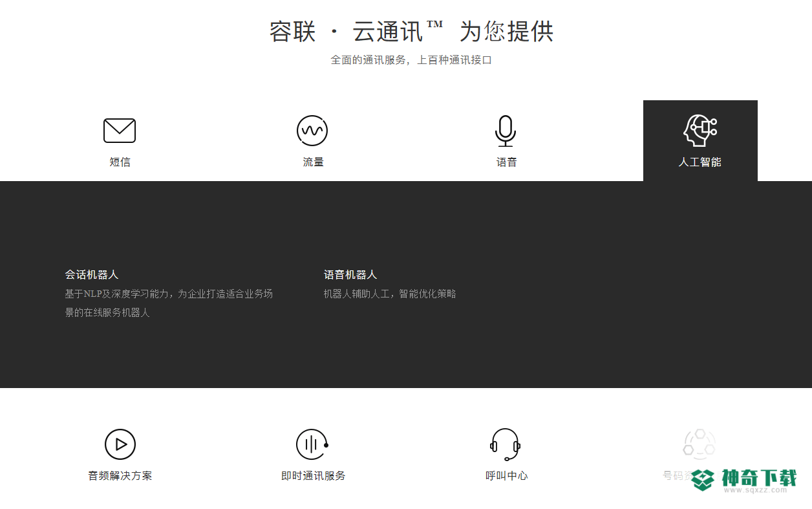Click the 人工智能 head icon
The width and height of the screenshot is (812, 509).
[x=700, y=131]
